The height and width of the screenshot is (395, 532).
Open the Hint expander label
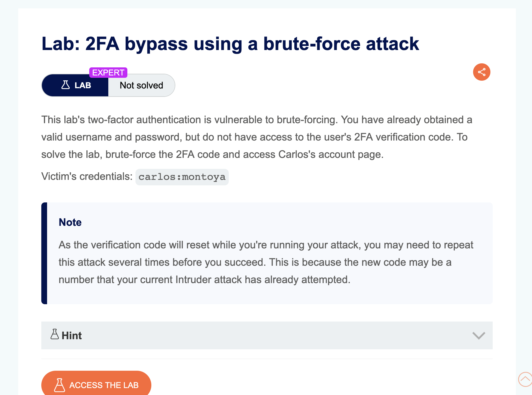click(72, 335)
